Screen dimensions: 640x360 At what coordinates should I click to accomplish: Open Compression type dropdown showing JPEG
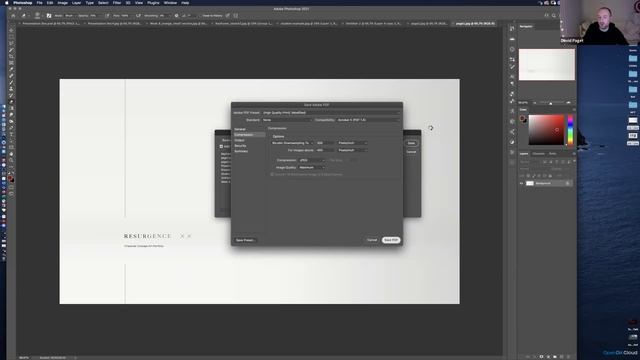(312, 160)
